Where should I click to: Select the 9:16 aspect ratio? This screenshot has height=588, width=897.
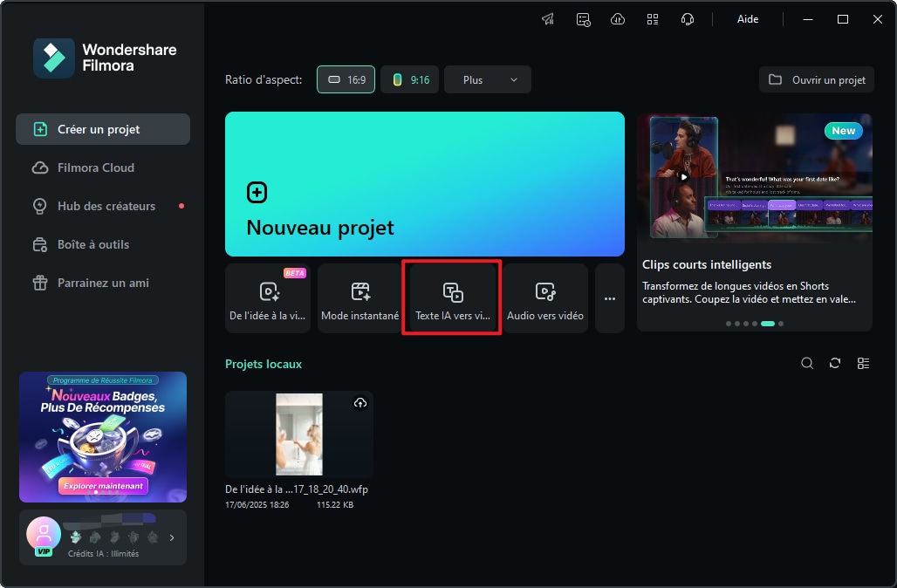tap(409, 79)
